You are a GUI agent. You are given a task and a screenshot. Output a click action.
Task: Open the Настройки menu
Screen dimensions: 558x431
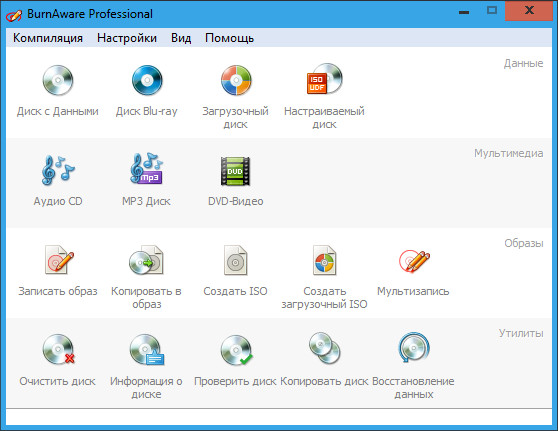pyautogui.click(x=127, y=38)
